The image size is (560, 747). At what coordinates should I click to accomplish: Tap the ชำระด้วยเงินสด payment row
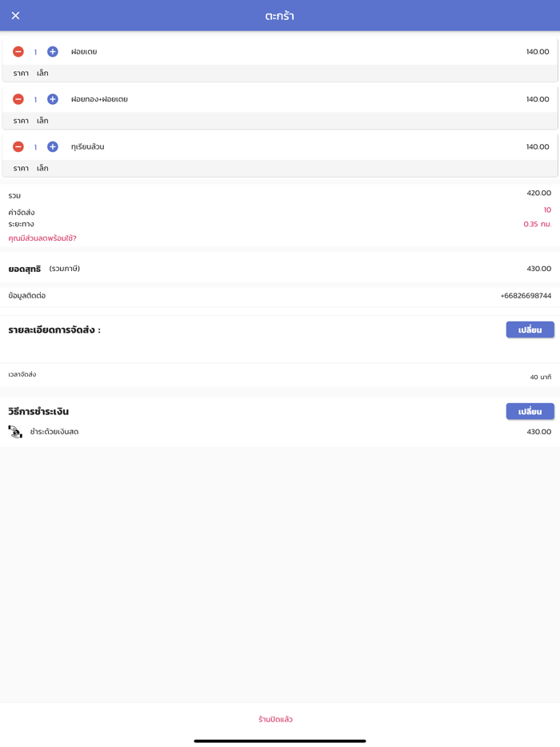(x=54, y=432)
